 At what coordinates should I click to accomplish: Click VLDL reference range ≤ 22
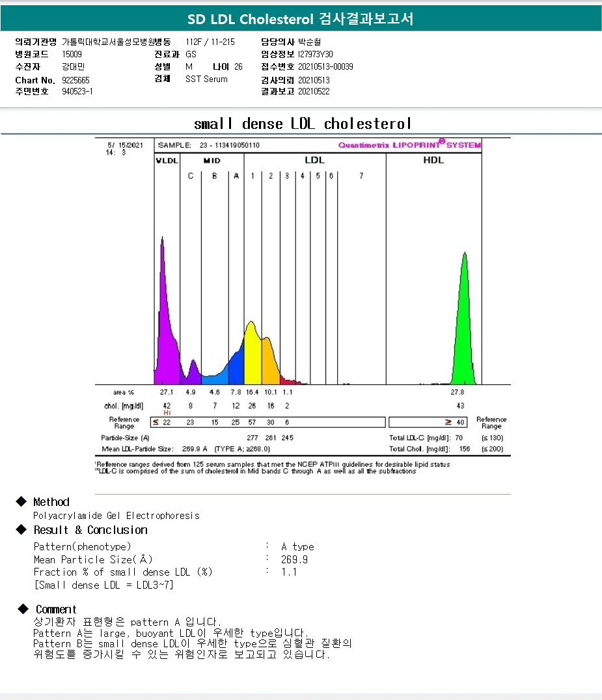pos(161,423)
